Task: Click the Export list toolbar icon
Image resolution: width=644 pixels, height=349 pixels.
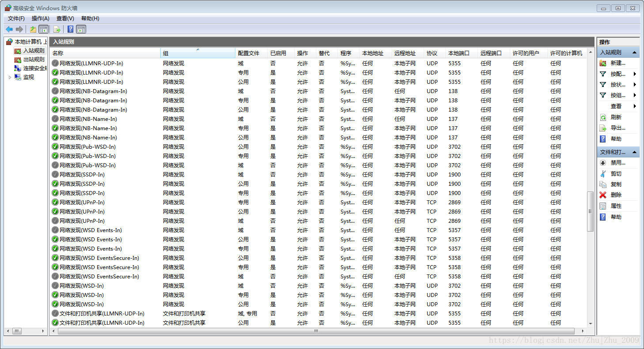Action: [x=57, y=29]
